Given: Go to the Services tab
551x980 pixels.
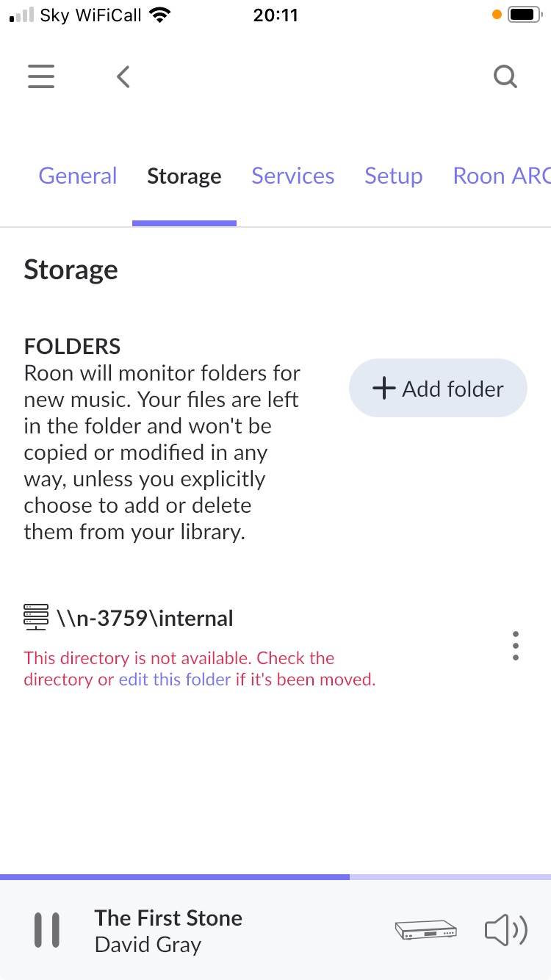Looking at the screenshot, I should pos(292,176).
